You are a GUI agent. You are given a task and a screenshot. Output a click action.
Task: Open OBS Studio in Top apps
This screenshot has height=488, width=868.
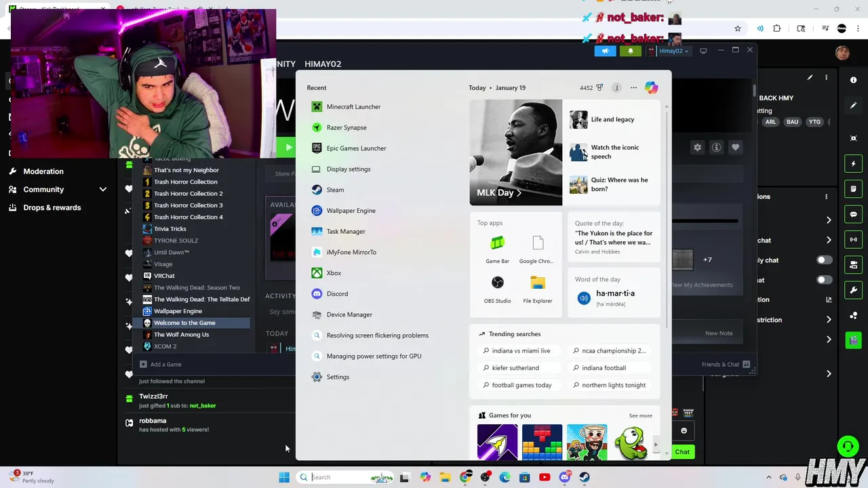pyautogui.click(x=497, y=289)
